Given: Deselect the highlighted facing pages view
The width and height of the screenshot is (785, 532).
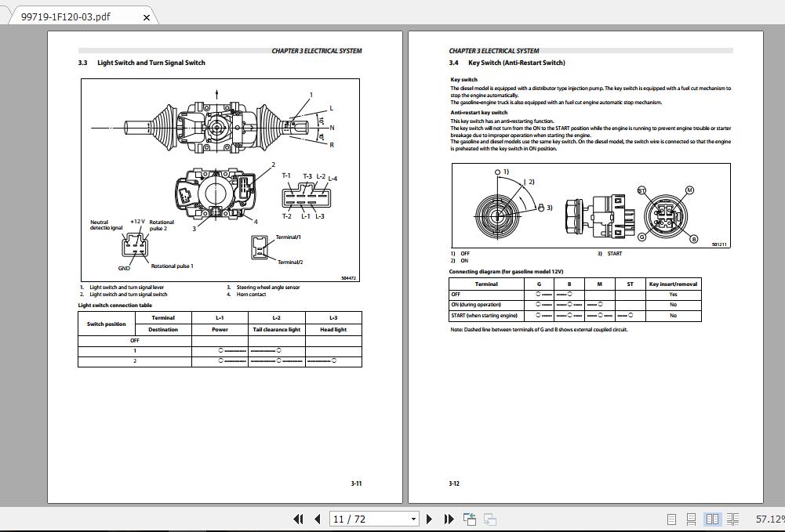Looking at the screenshot, I should (712, 518).
